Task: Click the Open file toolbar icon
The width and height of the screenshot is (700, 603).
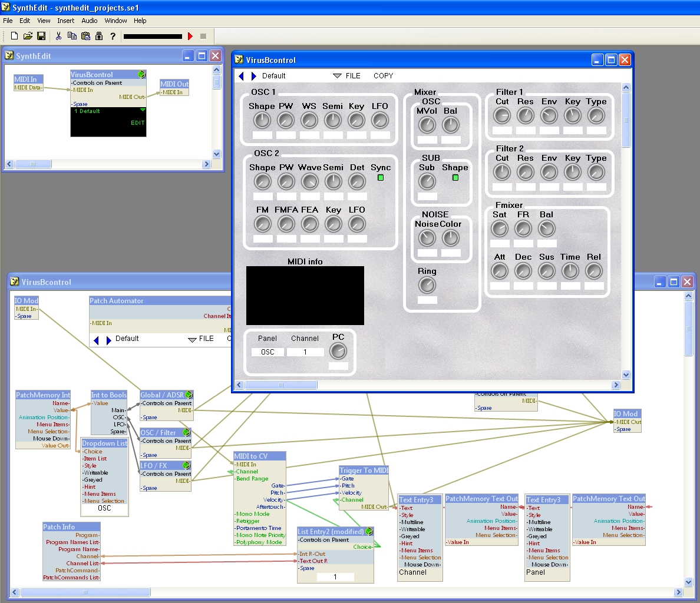Action: pos(28,36)
